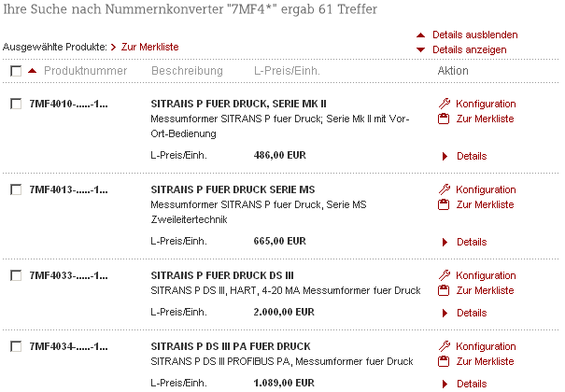Click the clipboard Merkliste icon for 7MF4033
This screenshot has width=565, height=392.
[x=444, y=290]
